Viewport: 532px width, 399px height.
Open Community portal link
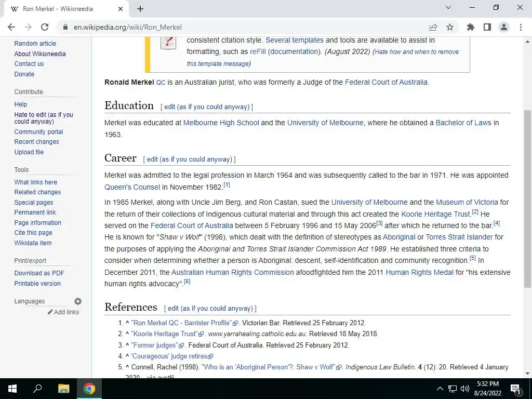pyautogui.click(x=38, y=131)
